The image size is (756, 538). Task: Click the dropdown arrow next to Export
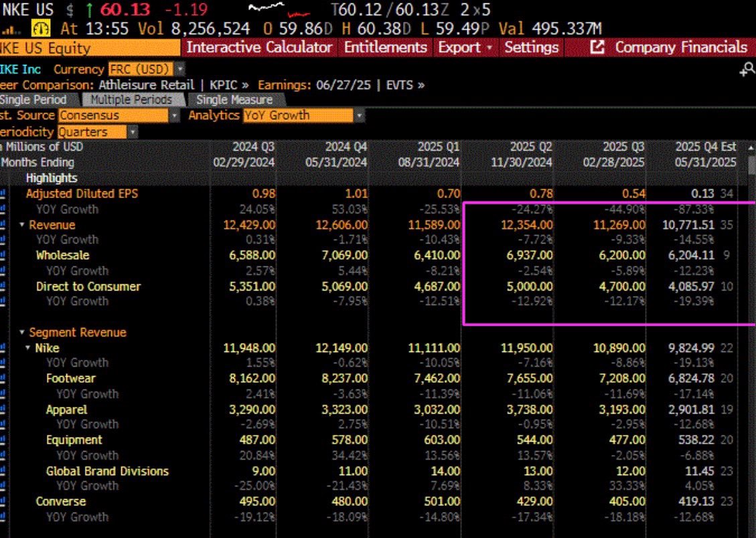point(489,48)
